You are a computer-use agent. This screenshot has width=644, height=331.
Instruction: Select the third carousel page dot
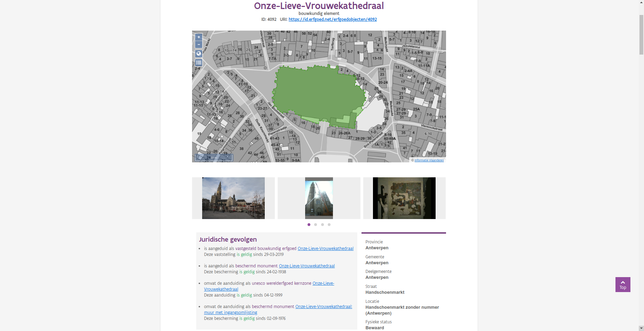323,225
